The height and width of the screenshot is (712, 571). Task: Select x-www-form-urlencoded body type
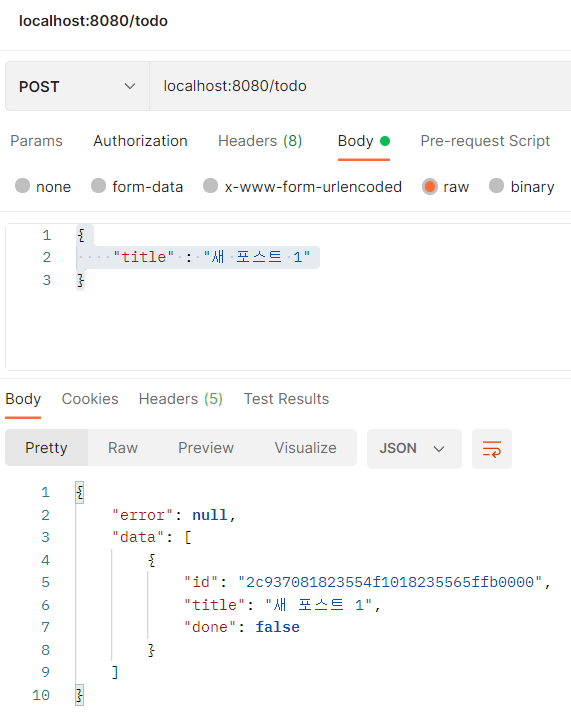302,187
